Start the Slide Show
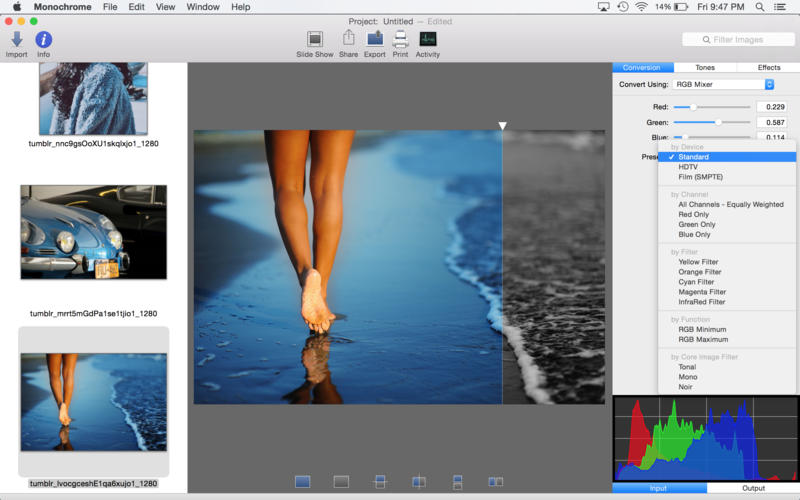The image size is (800, 500). pos(315,43)
